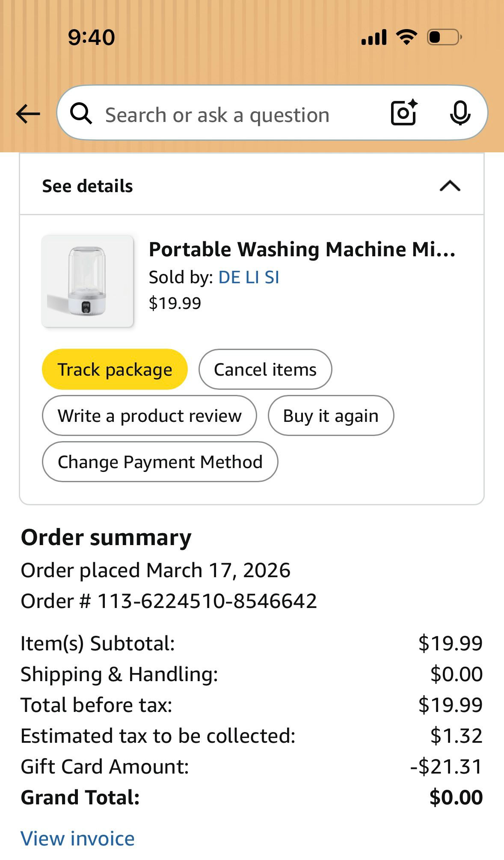Open camera lens visual search
The width and height of the screenshot is (504, 860).
click(x=404, y=113)
